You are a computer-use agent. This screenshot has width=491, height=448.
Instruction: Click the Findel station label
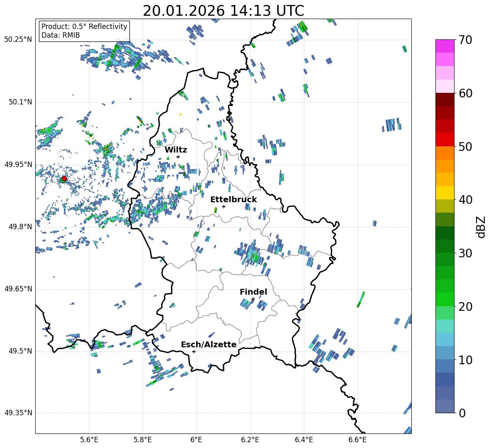[253, 292]
